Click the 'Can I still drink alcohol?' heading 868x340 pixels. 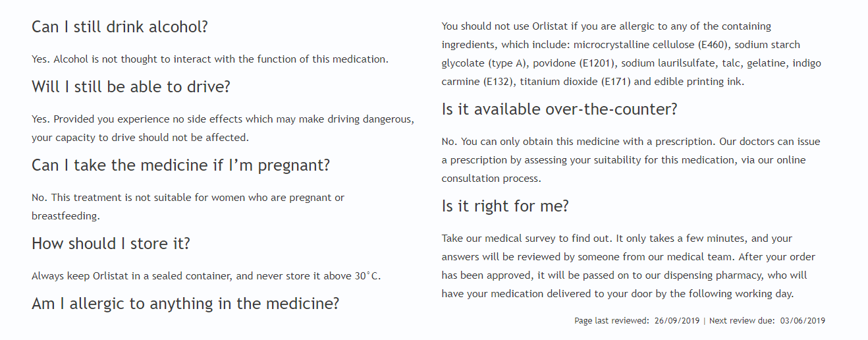(x=120, y=27)
